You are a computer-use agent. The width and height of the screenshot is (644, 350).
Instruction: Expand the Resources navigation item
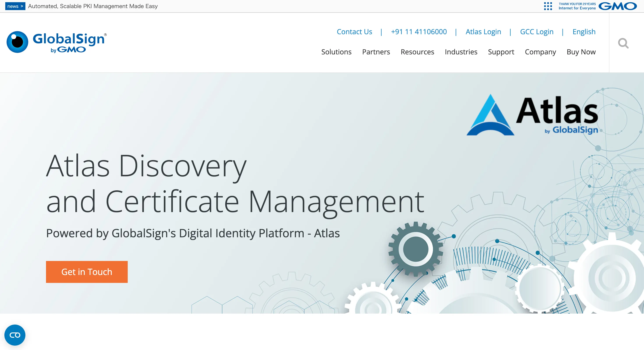pyautogui.click(x=417, y=52)
